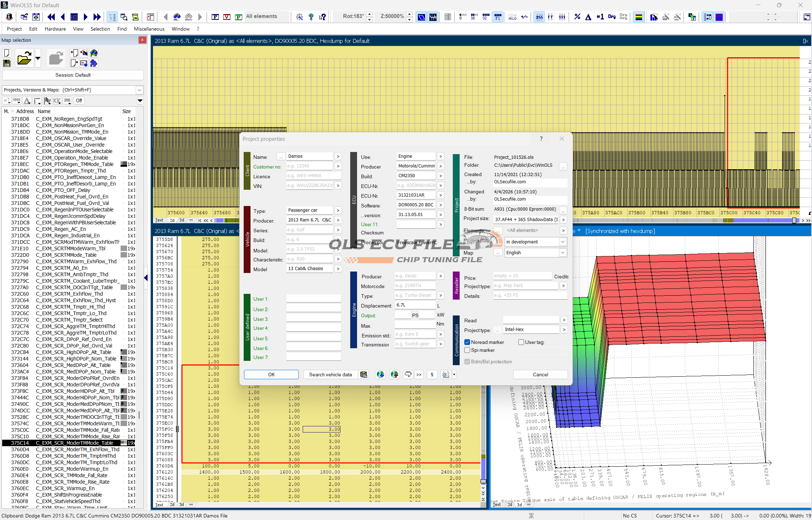Click Cancel in Project properties dialog
Image resolution: width=812 pixels, height=520 pixels.
(x=540, y=375)
